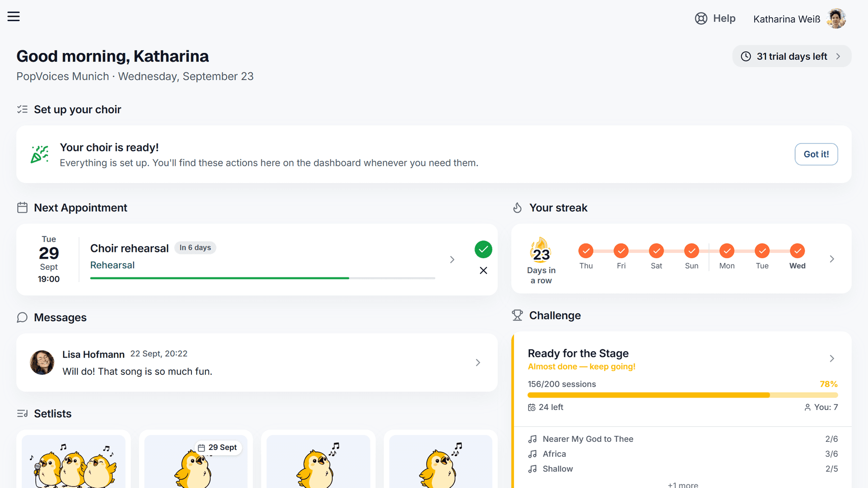Open the hamburger navigation menu
The width and height of the screenshot is (868, 488).
(x=14, y=16)
